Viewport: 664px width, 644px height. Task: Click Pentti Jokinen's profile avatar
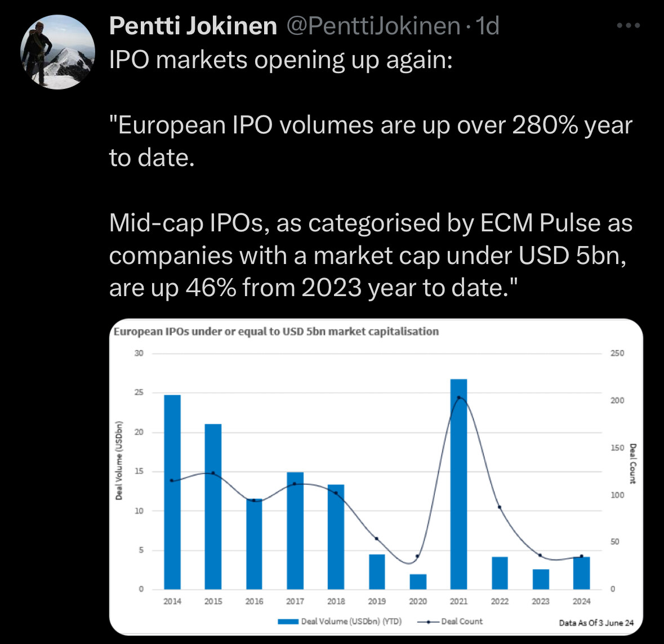[x=58, y=52]
